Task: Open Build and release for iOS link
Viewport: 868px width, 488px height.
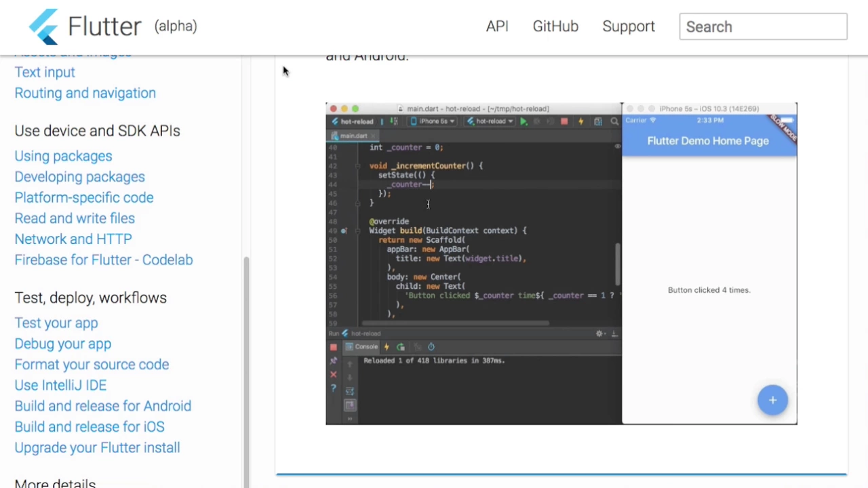Action: point(90,427)
